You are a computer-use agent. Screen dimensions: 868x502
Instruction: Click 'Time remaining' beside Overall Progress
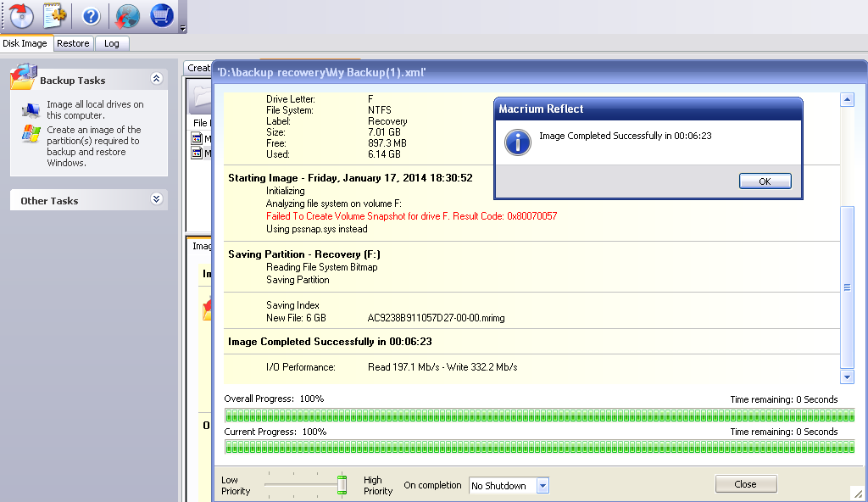pos(784,399)
